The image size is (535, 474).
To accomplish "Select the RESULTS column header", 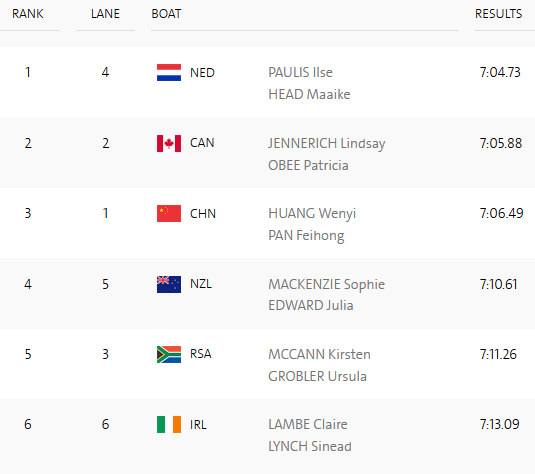I will [x=498, y=14].
